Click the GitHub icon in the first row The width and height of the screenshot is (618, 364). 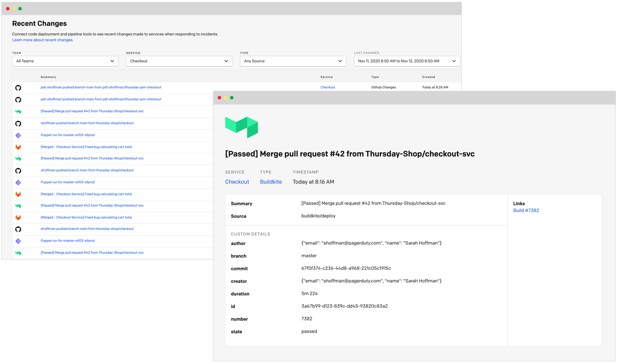click(18, 88)
